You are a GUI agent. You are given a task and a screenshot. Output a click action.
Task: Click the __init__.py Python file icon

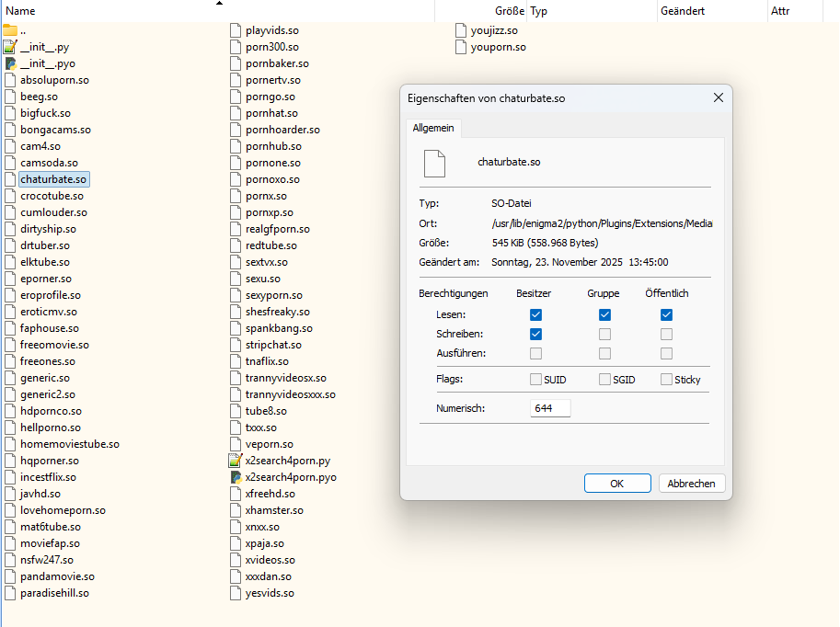click(10, 47)
